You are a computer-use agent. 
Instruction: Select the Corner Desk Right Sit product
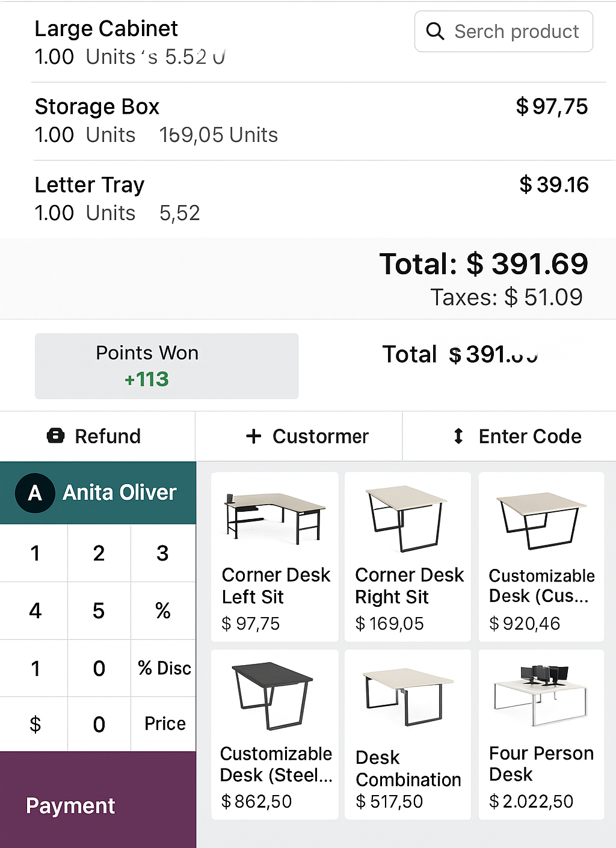click(x=408, y=557)
